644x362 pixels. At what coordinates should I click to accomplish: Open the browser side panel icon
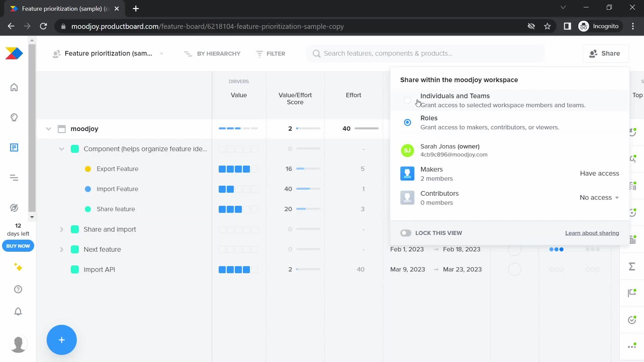tap(567, 26)
